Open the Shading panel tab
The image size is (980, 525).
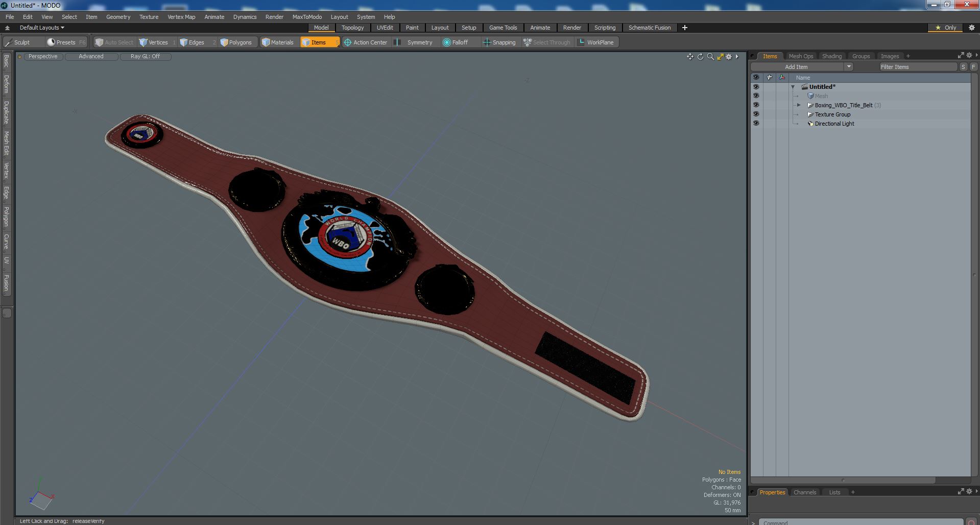click(x=831, y=56)
